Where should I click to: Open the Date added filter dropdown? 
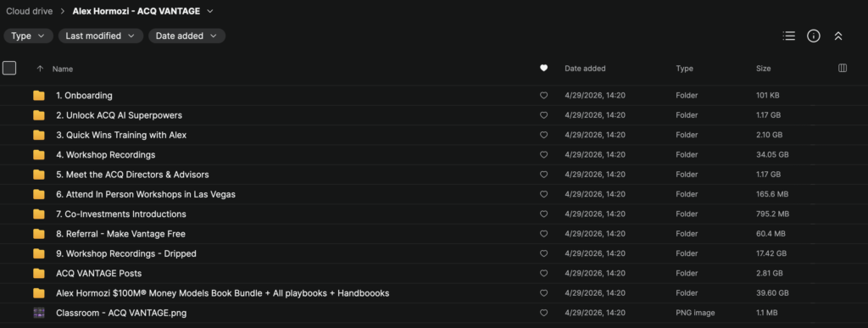pyautogui.click(x=186, y=36)
